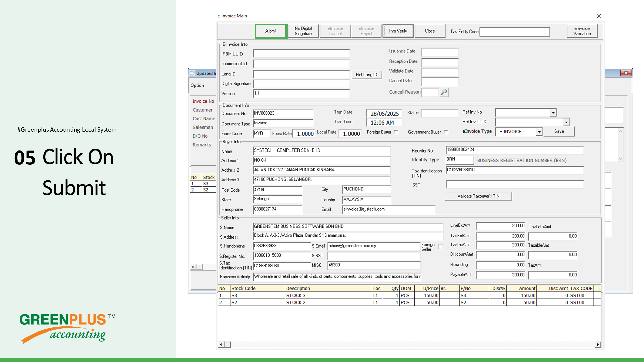Click item grid scroll left arrow
This screenshot has height=362, width=644.
click(x=221, y=344)
